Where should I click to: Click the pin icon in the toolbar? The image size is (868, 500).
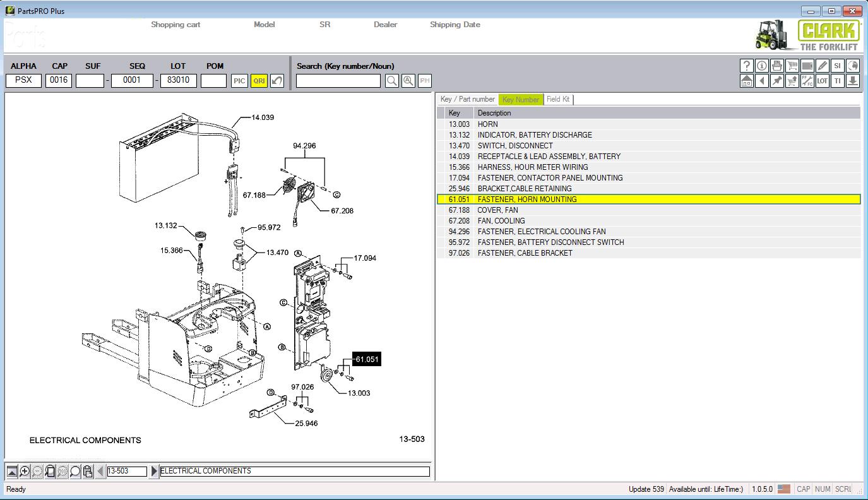[x=777, y=81]
